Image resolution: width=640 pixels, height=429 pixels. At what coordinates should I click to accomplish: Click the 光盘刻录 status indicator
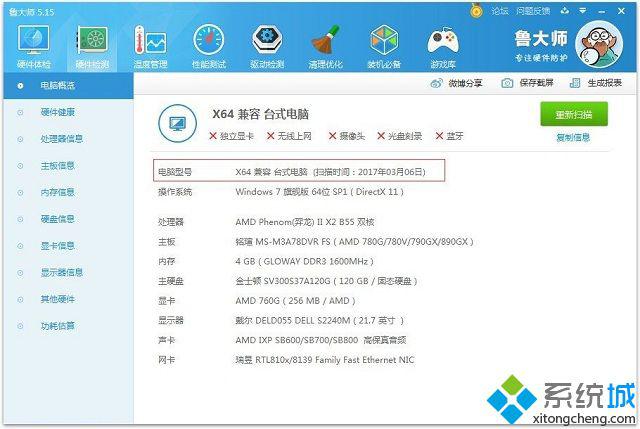[399, 136]
